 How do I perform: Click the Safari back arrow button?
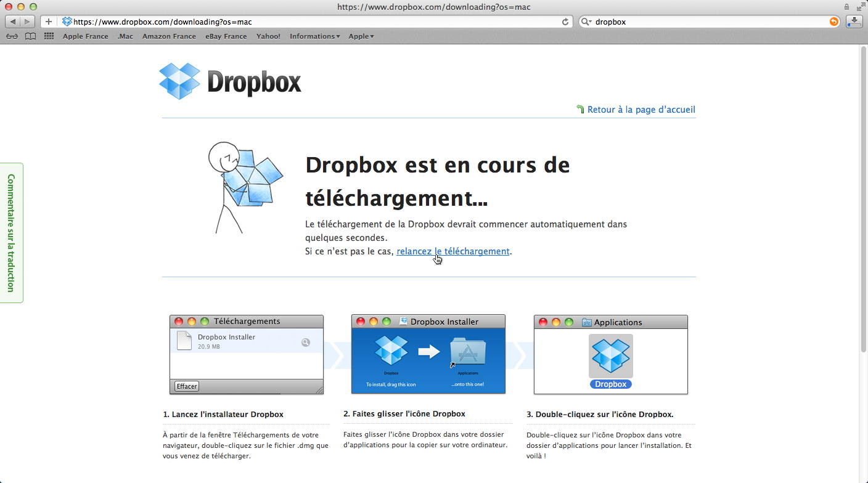coord(13,22)
